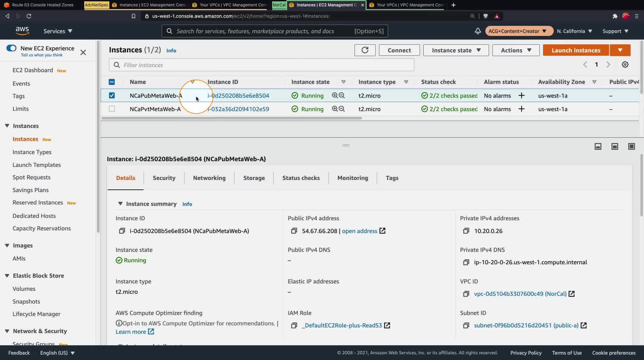Set details panel to half height
The image size is (644, 360).
615,146
